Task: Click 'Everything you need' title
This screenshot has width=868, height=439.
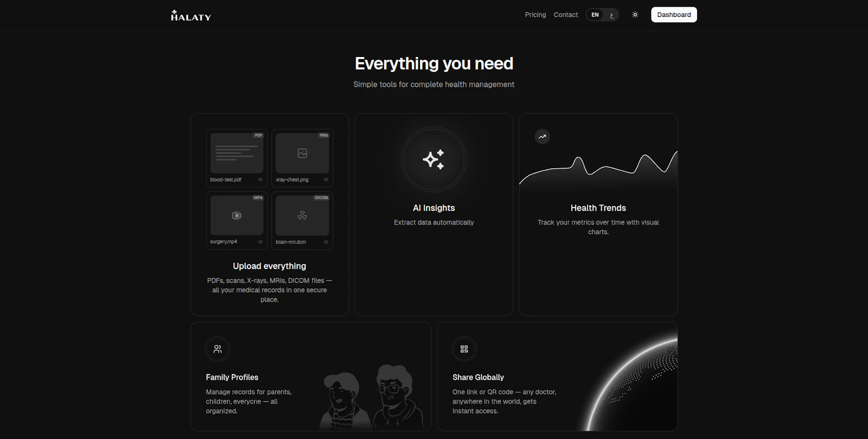Action: [434, 63]
